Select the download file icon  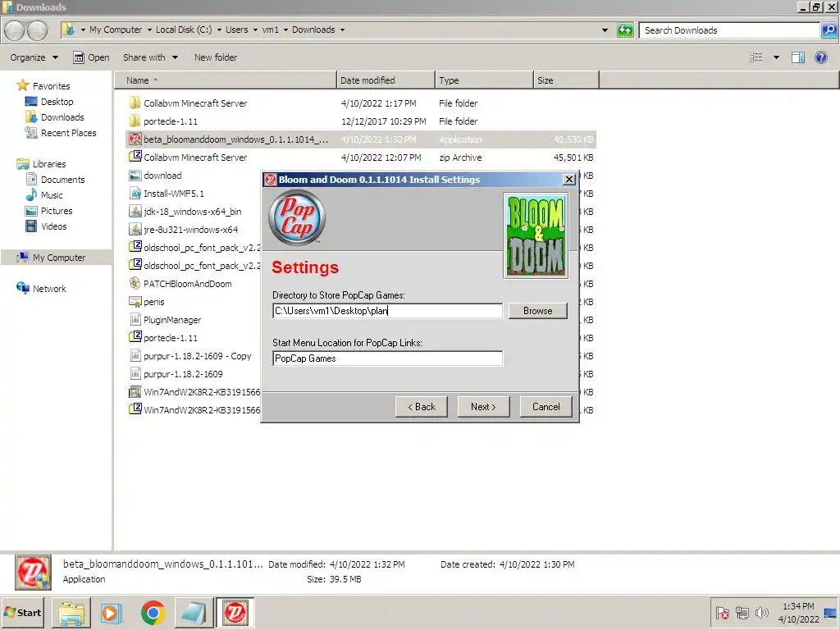coord(135,176)
